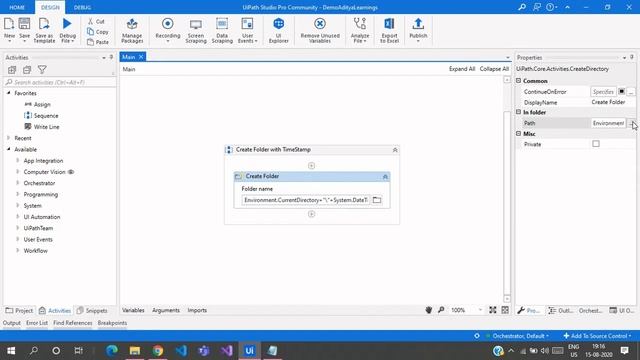Launch Screen Scraping
Image resolution: width=640 pixels, height=360 pixels.
[196, 30]
